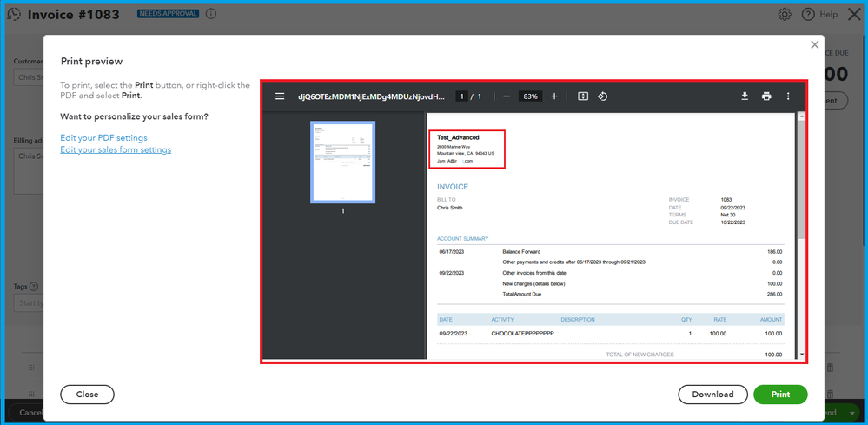Click the due date 10/22/2023
The width and height of the screenshot is (868, 425).
[x=733, y=222]
